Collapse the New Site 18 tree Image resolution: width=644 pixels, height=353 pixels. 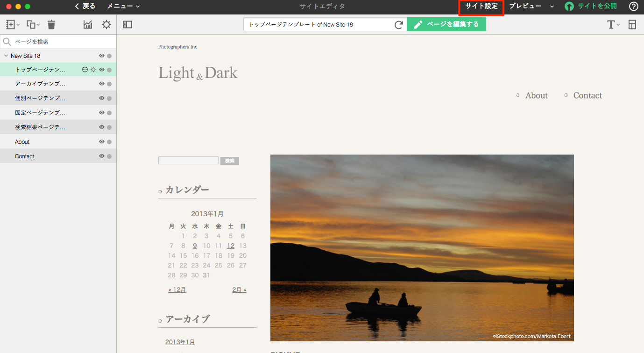coord(6,56)
